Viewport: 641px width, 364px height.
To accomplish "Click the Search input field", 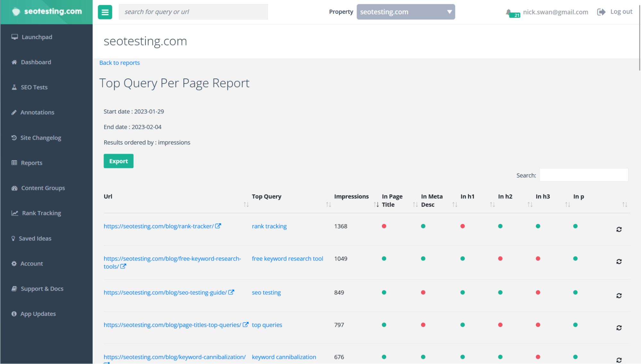I will pos(583,175).
